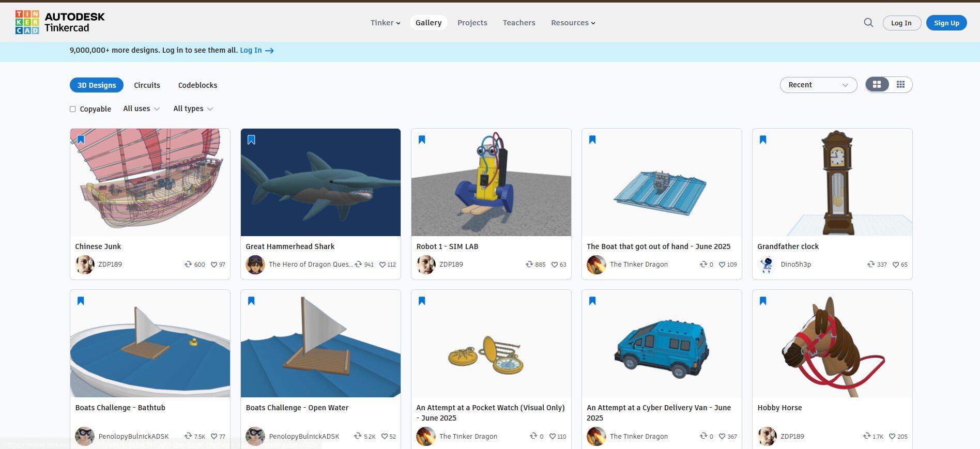Enable the Copyable checkbox
The width and height of the screenshot is (980, 449).
[73, 109]
